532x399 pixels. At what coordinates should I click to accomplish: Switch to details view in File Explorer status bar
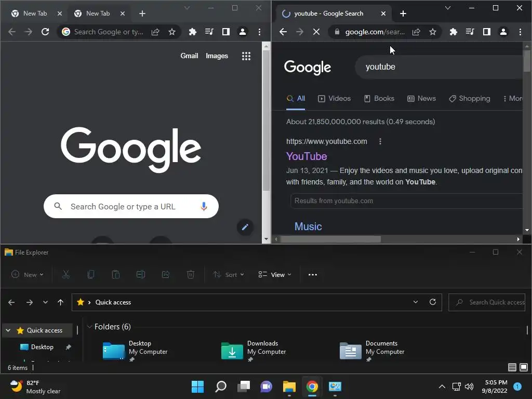pyautogui.click(x=512, y=367)
